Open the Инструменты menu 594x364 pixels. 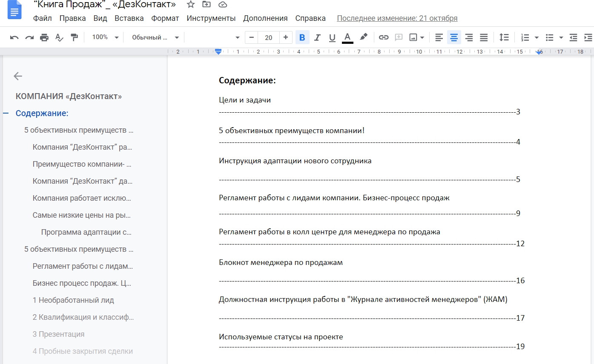tap(210, 18)
